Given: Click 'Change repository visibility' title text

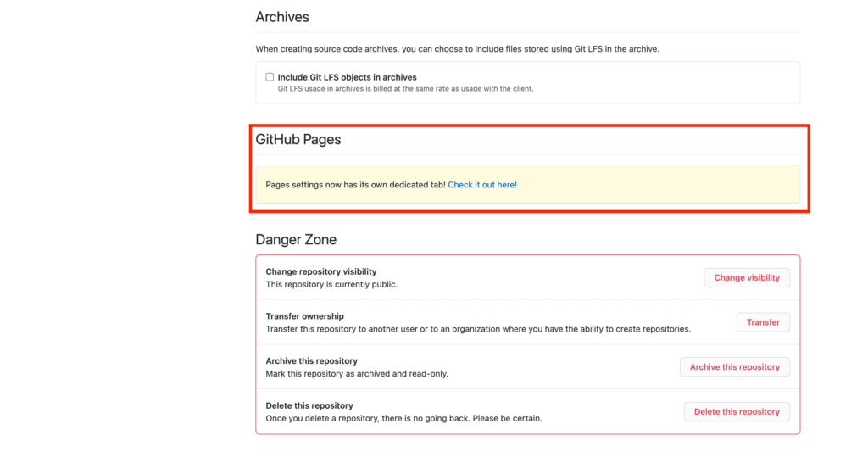Looking at the screenshot, I should pos(321,271).
